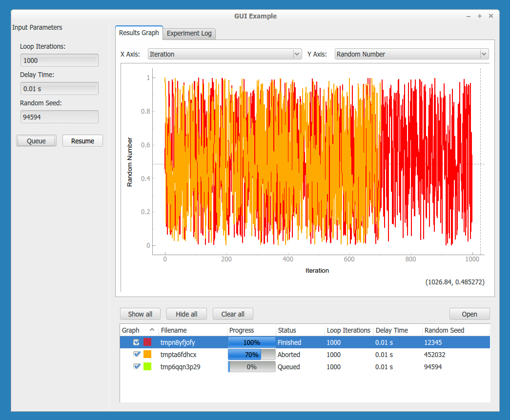Click the Random Seed input field
Screen dimensions: 510x420
click(59, 117)
